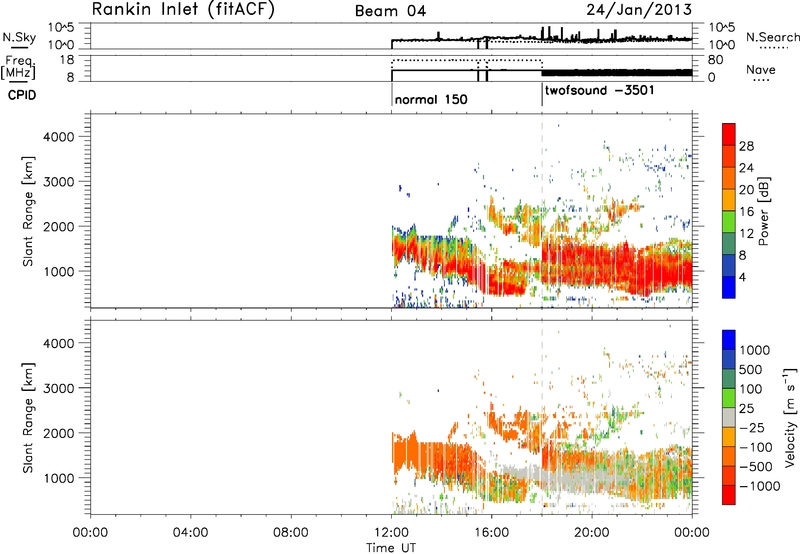
Task: Click the '28' power colorbar tick label
Action: pos(746,146)
